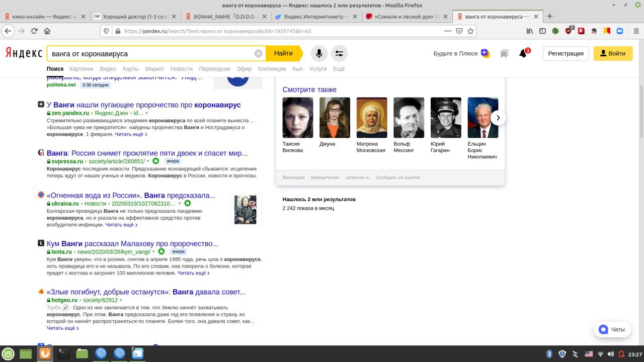
Task: Click Войти login button
Action: tap(613, 53)
